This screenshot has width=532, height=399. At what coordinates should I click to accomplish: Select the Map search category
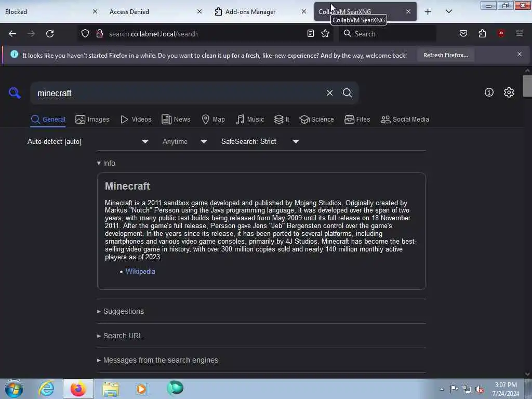[x=213, y=119]
